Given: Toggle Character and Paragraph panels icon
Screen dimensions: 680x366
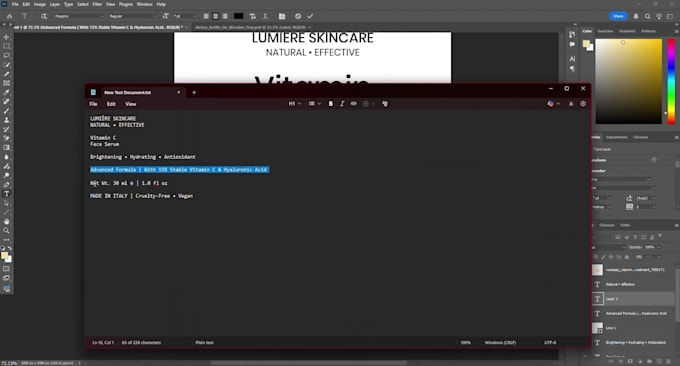Looking at the screenshot, I should coord(282,16).
